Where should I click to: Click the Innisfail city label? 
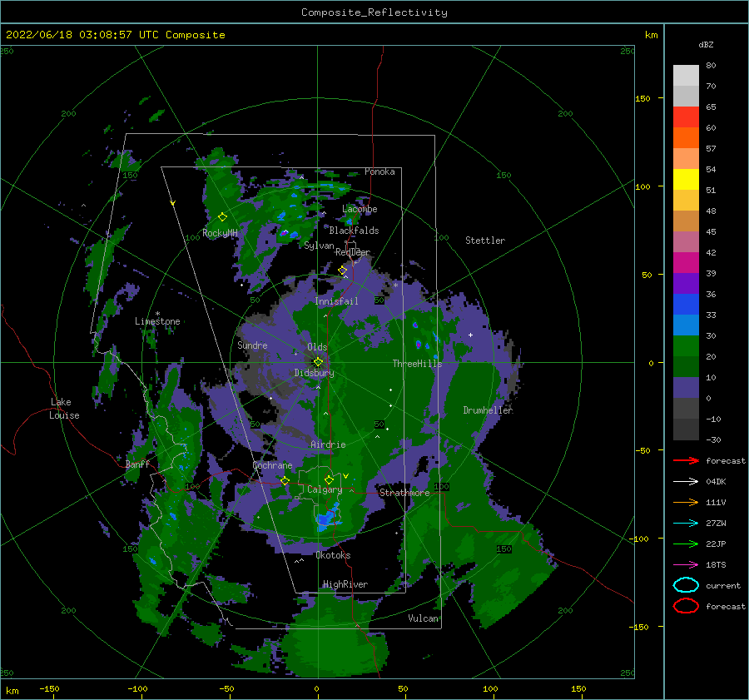click(336, 301)
